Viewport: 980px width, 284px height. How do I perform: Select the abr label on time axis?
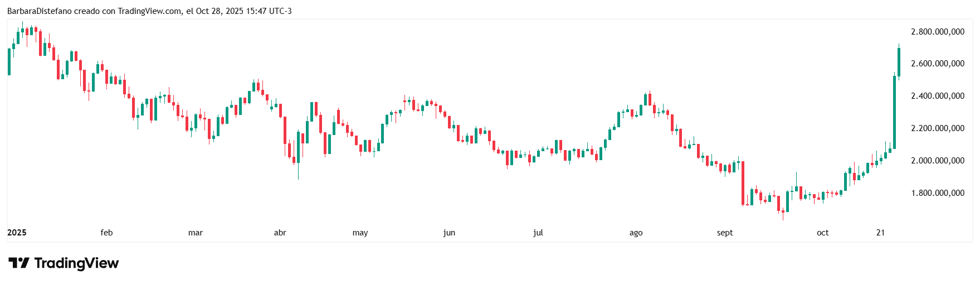pos(280,233)
